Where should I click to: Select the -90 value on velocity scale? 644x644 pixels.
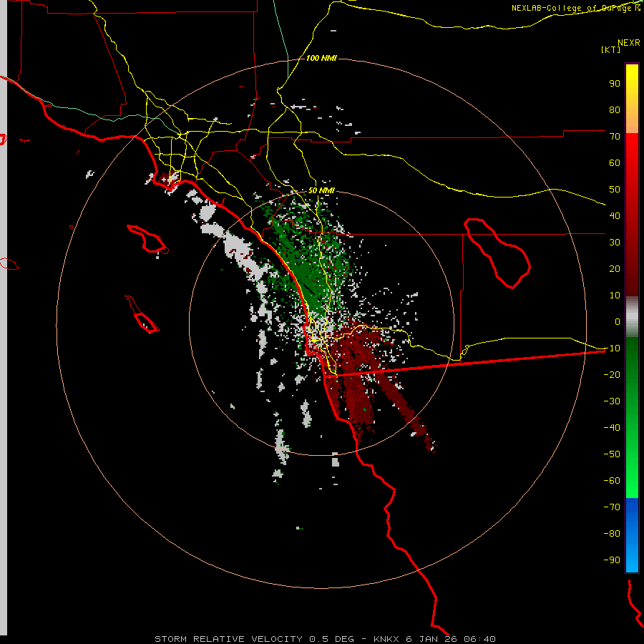pyautogui.click(x=612, y=560)
